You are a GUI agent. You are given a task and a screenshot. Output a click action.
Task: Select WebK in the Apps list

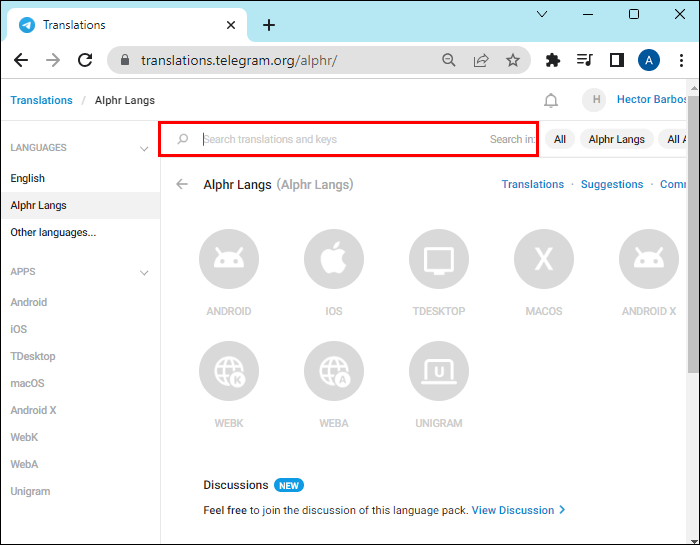pyautogui.click(x=24, y=437)
